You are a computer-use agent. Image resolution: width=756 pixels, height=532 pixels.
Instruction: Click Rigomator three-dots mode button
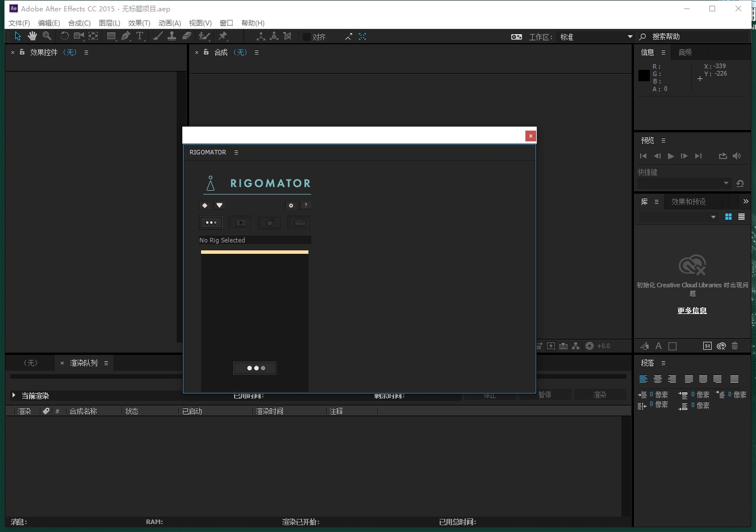[x=211, y=223]
